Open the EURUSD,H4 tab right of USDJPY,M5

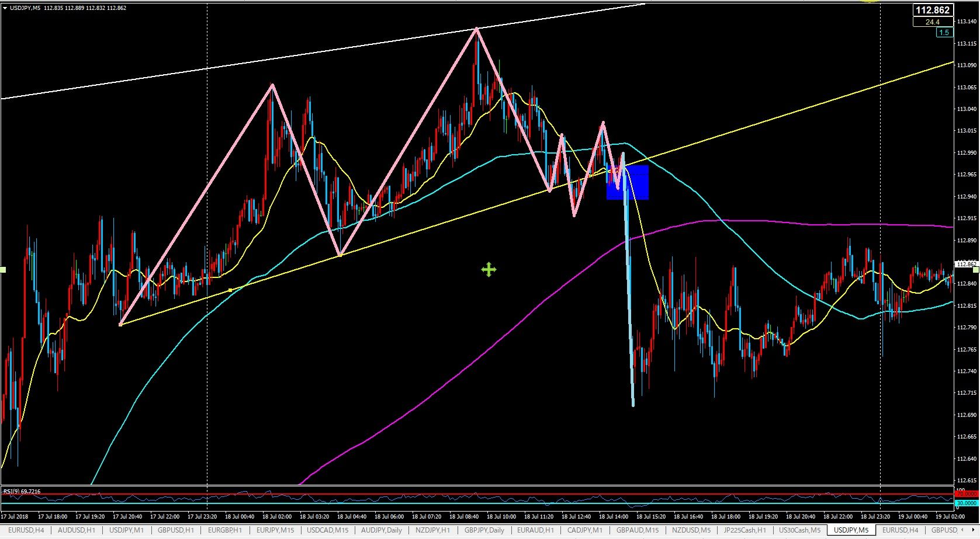(900, 530)
